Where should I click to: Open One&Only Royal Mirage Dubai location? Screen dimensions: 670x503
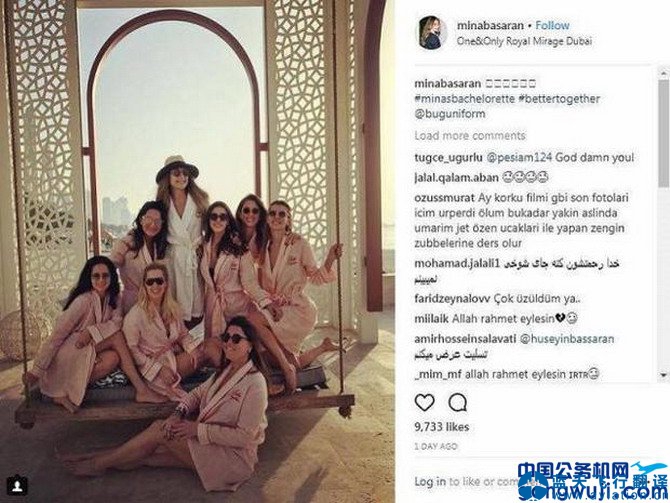(x=524, y=41)
